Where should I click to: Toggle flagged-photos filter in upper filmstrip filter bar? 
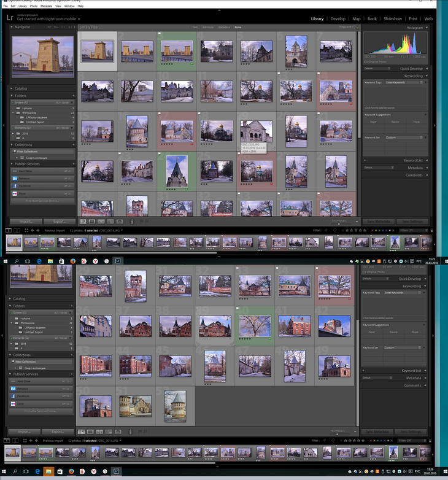(326, 230)
